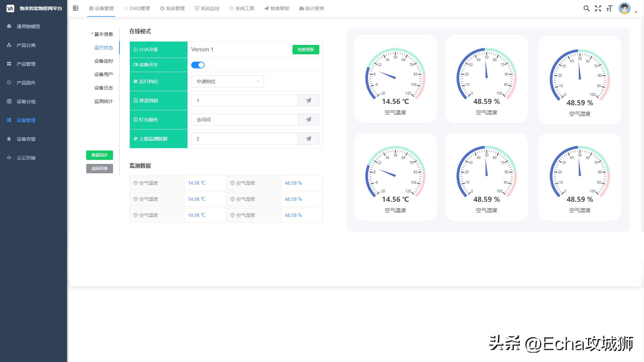Open the EMQ管理 menu
The height and width of the screenshot is (362, 644).
[137, 8]
